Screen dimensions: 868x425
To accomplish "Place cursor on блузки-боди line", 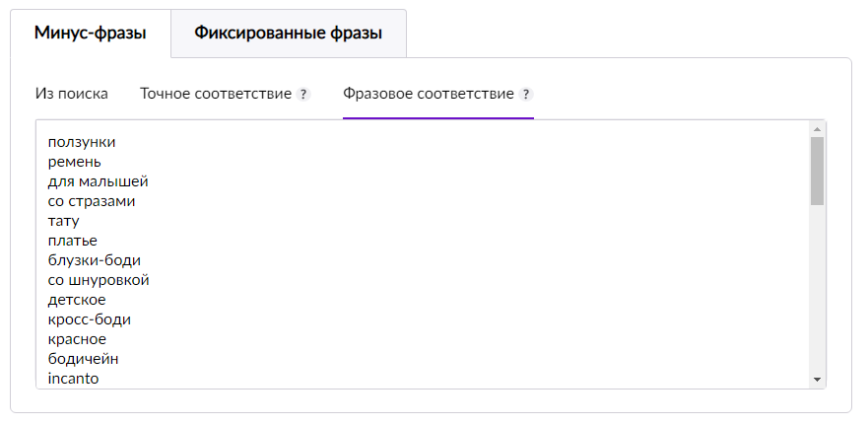I will pos(95,260).
